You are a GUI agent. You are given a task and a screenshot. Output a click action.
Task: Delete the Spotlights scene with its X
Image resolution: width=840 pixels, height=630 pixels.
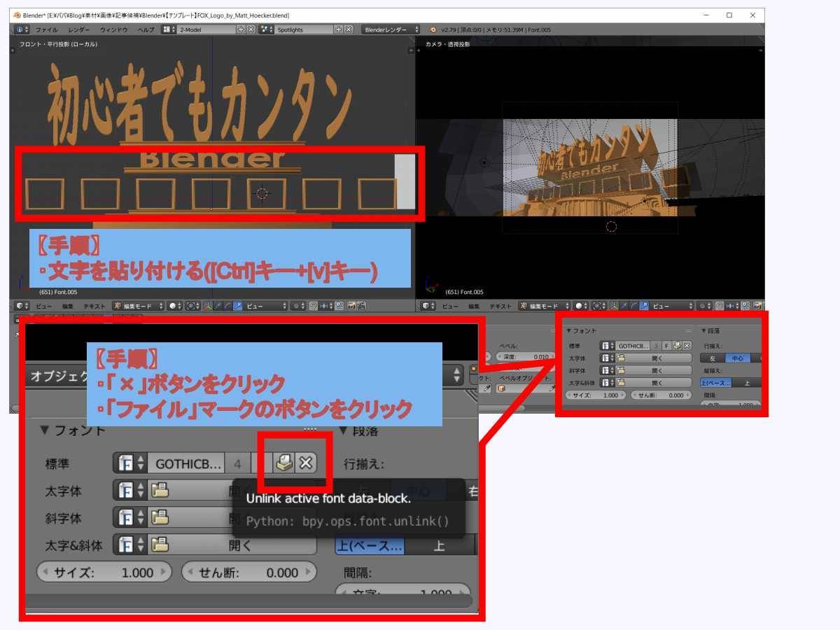[x=349, y=29]
